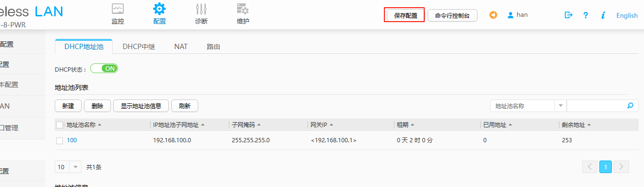
Task: Open the page size 10 dropdown
Action: [69, 167]
